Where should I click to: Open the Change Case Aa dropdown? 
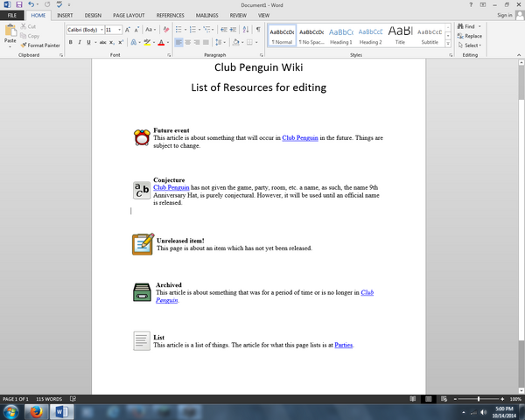(x=150, y=30)
